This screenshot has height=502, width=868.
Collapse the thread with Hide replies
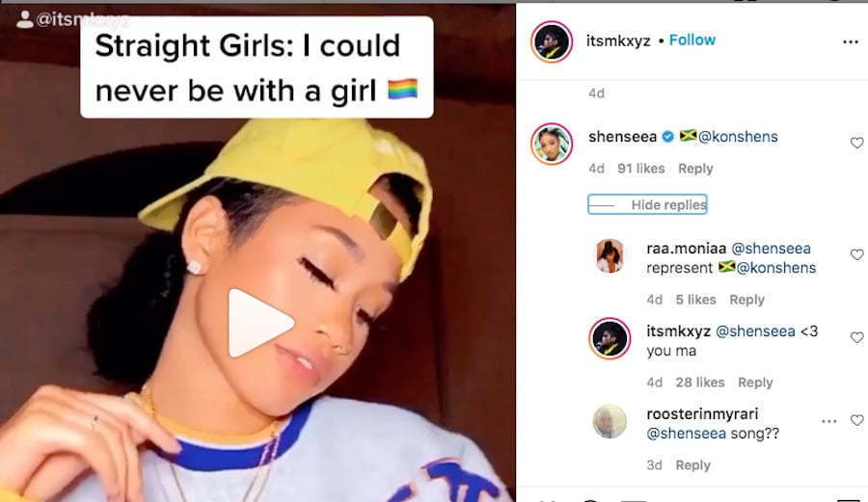[x=647, y=204]
